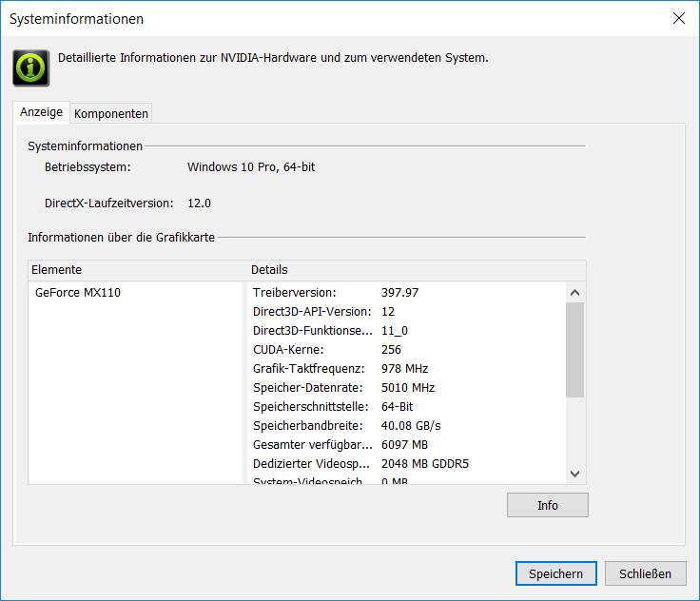Click the Speicherschnittstelle: label
700x601 pixels.
310,407
